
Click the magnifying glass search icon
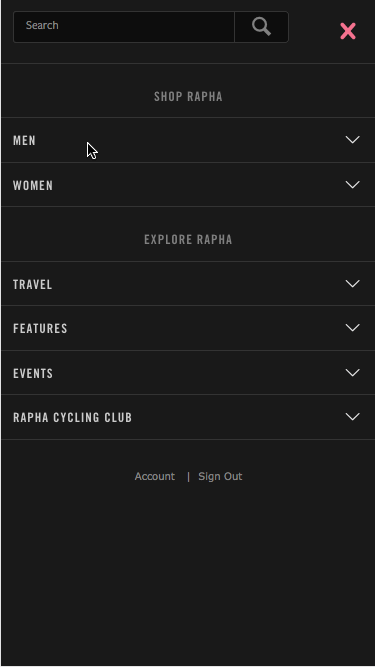(261, 27)
